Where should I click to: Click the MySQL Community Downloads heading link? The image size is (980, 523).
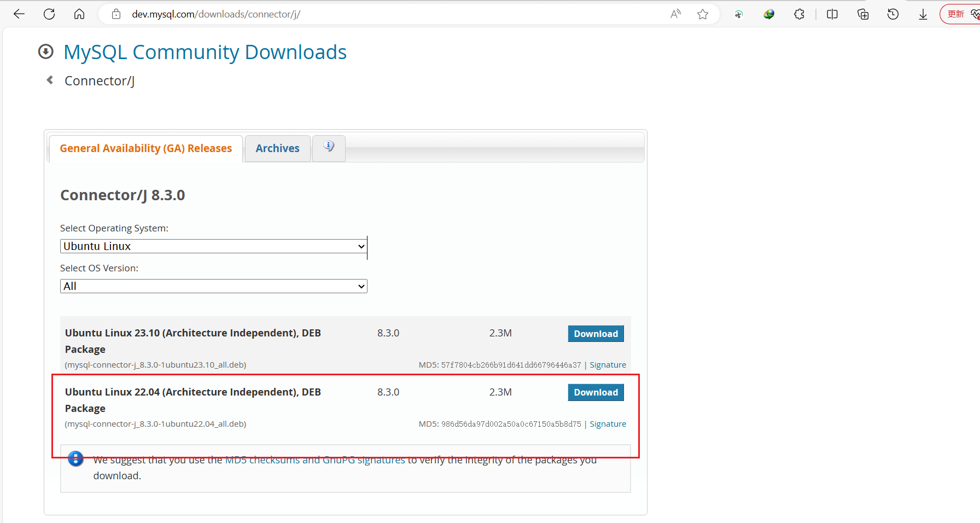pyautogui.click(x=205, y=52)
